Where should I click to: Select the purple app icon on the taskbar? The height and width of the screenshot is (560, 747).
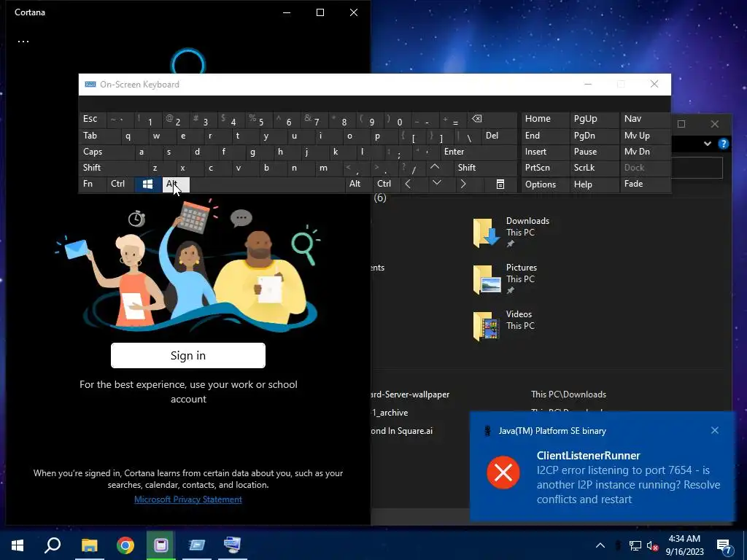coord(161,545)
